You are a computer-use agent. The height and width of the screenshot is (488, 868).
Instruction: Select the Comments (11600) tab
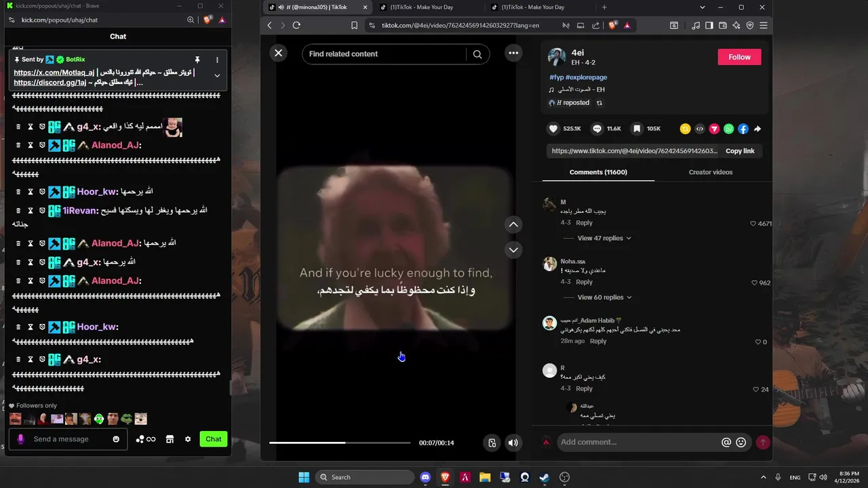[x=598, y=172]
